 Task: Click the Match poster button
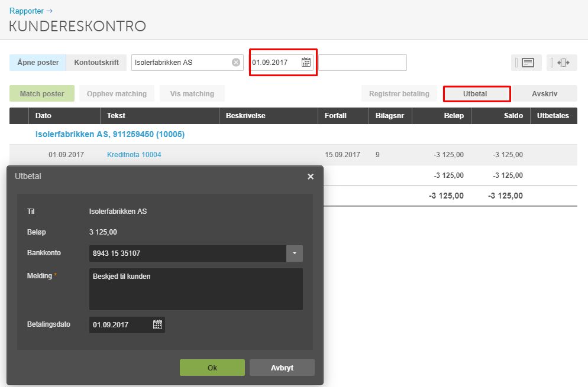pos(42,94)
